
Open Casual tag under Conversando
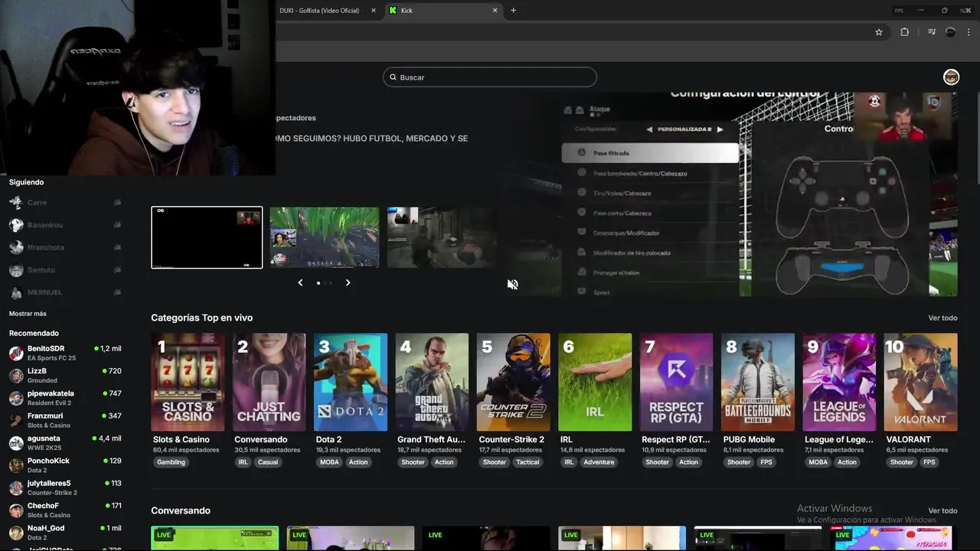click(x=268, y=462)
